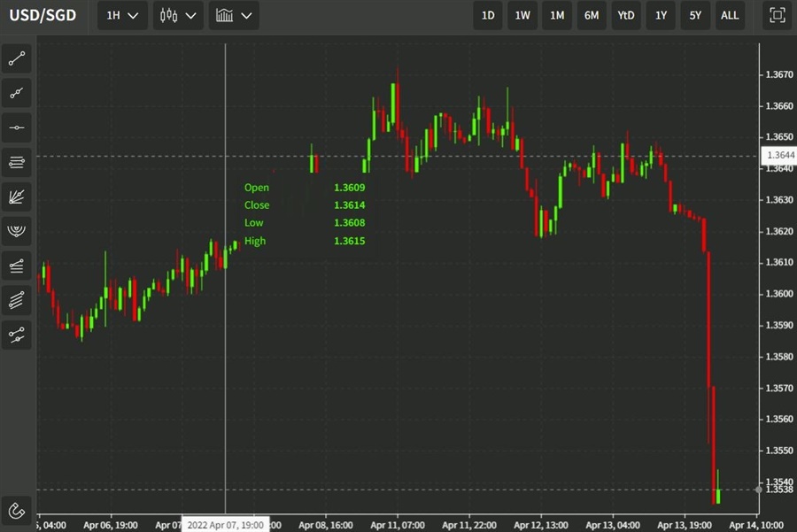
Task: Click the 1.3644 price axis label
Action: click(x=778, y=156)
